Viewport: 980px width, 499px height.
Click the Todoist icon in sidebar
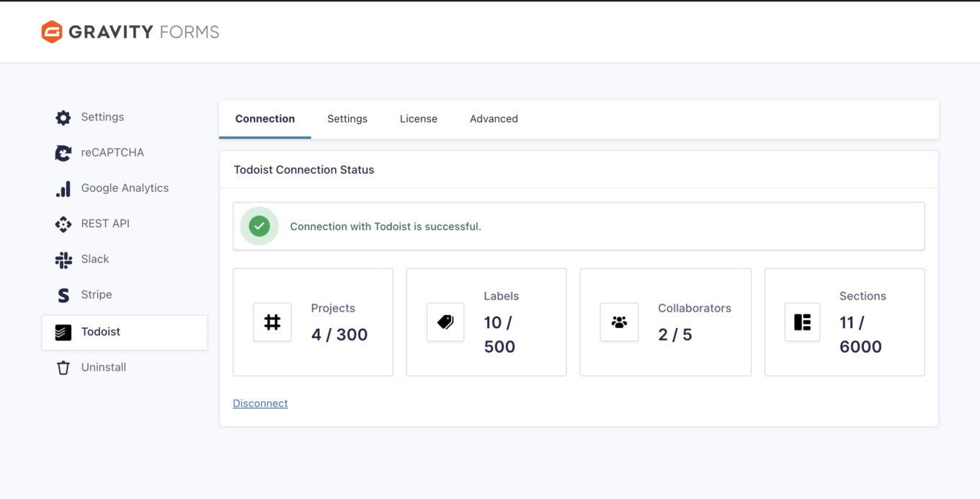(x=63, y=332)
